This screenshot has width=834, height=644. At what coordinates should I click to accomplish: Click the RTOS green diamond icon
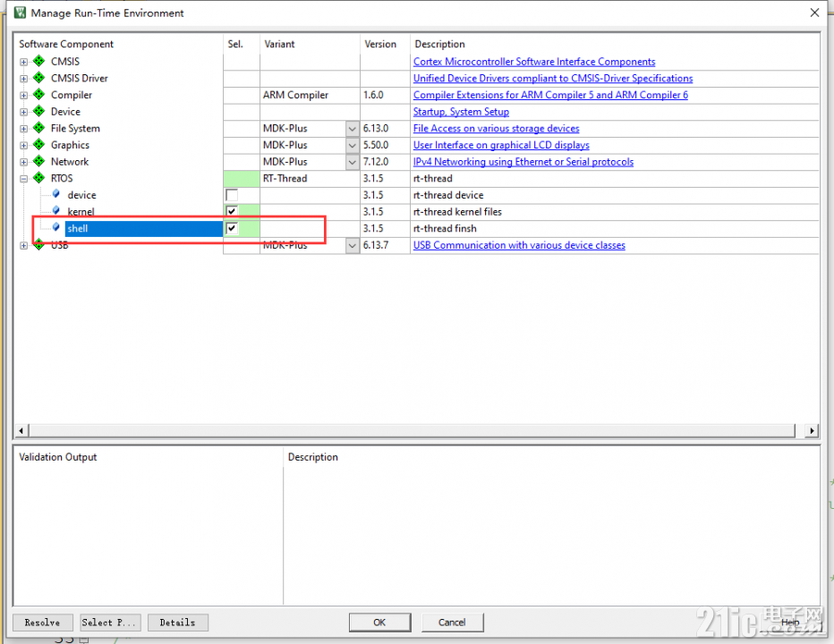pyautogui.click(x=38, y=178)
